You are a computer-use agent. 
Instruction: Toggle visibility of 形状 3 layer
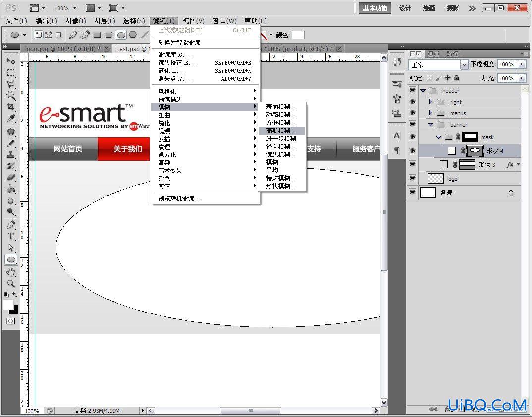pyautogui.click(x=412, y=164)
